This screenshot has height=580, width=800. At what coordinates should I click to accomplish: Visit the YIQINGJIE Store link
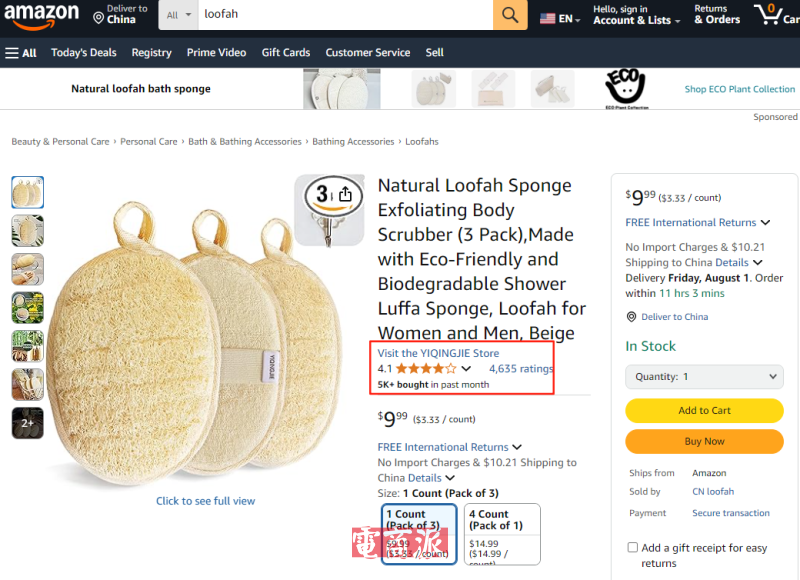coord(438,353)
